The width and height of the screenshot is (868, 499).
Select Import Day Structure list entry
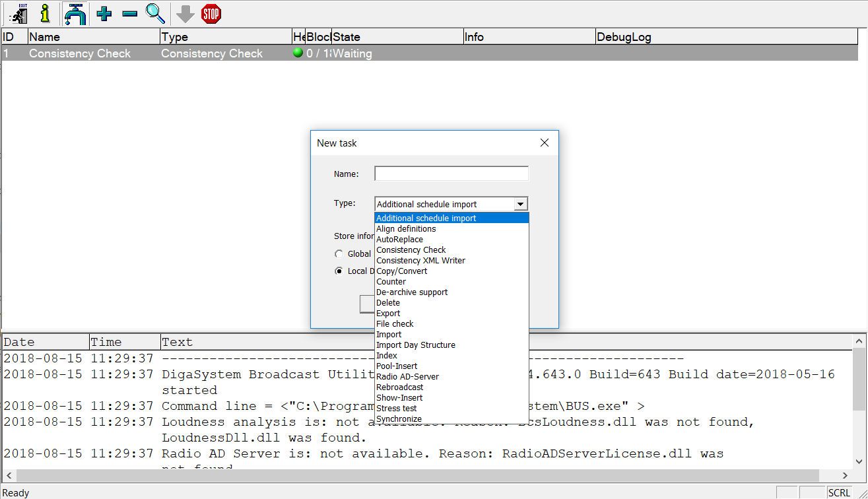(415, 345)
